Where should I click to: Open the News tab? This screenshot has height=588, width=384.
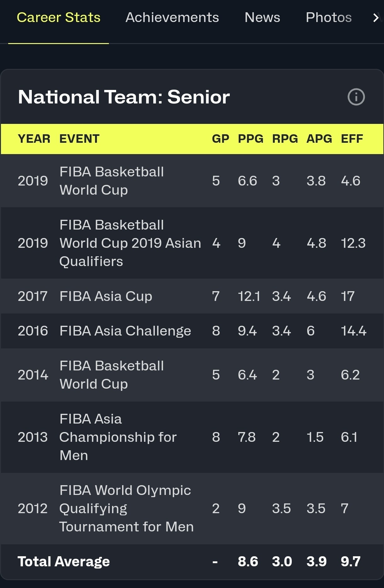pos(262,18)
